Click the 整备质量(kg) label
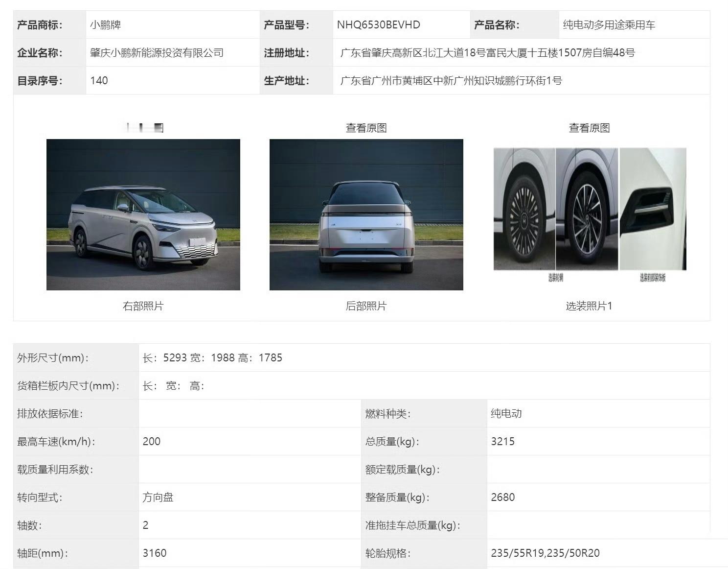The height and width of the screenshot is (569, 728). pos(397,497)
